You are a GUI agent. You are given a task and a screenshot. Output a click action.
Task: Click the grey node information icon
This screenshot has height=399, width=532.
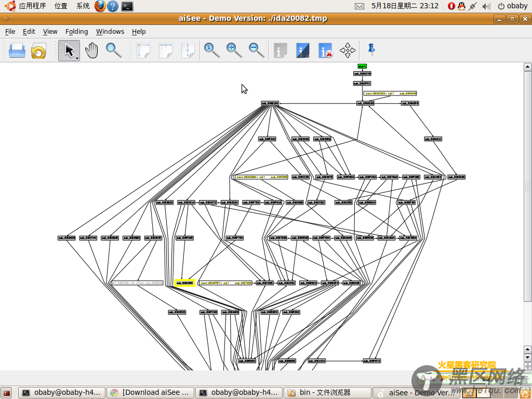click(x=280, y=50)
